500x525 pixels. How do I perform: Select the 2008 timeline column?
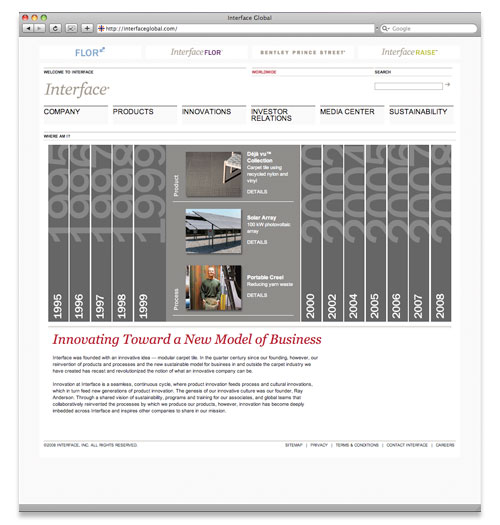[441, 233]
